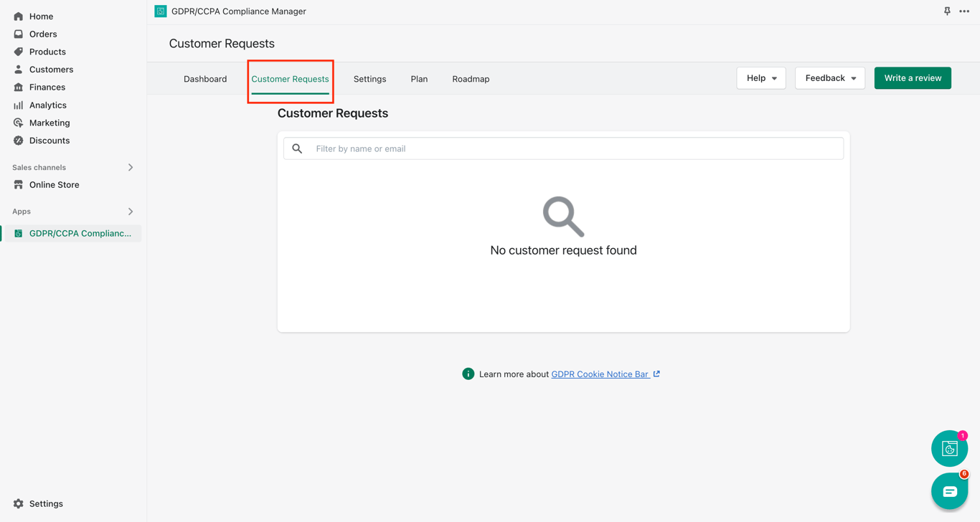The height and width of the screenshot is (522, 980).
Task: Click the Analytics bar chart icon
Action: click(19, 105)
